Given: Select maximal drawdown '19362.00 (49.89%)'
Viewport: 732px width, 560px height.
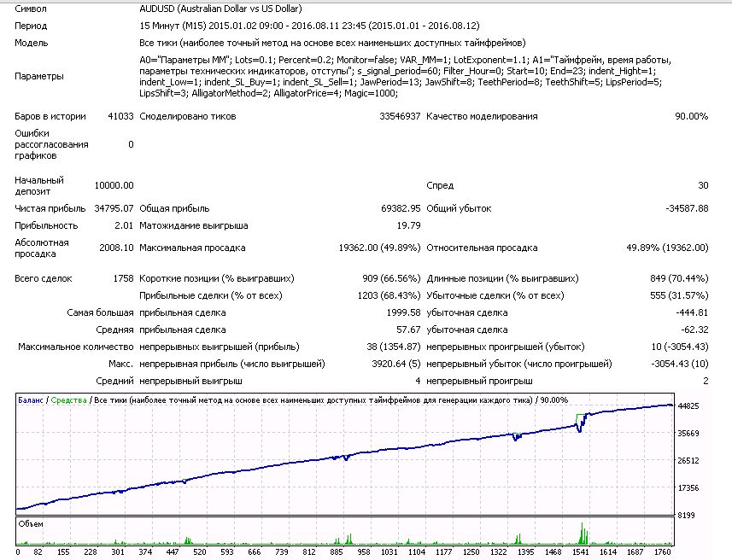Looking at the screenshot, I should click(379, 248).
